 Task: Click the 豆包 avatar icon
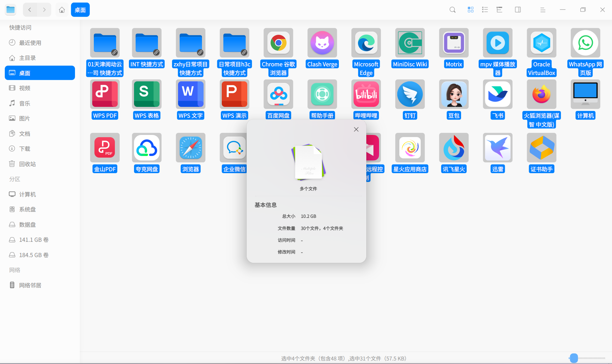[454, 94]
